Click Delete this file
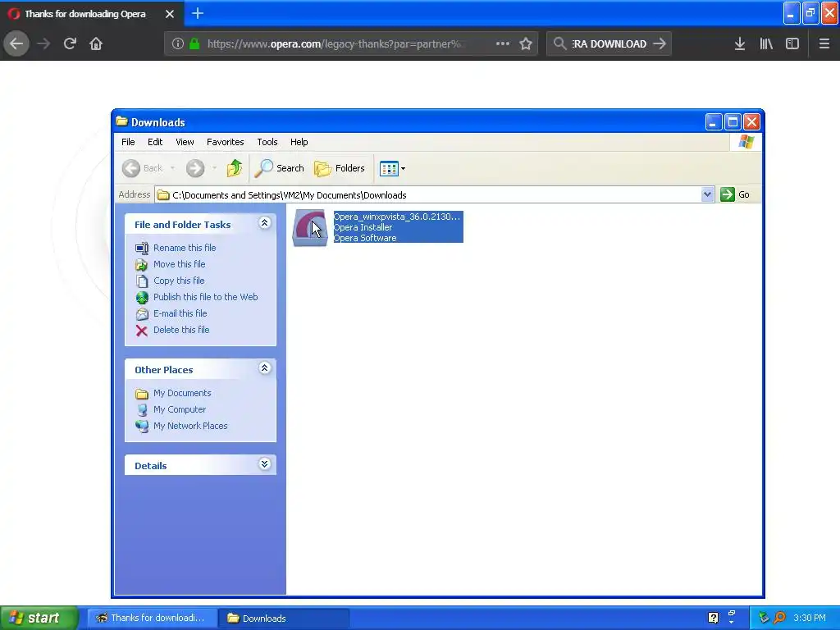 pyautogui.click(x=181, y=330)
